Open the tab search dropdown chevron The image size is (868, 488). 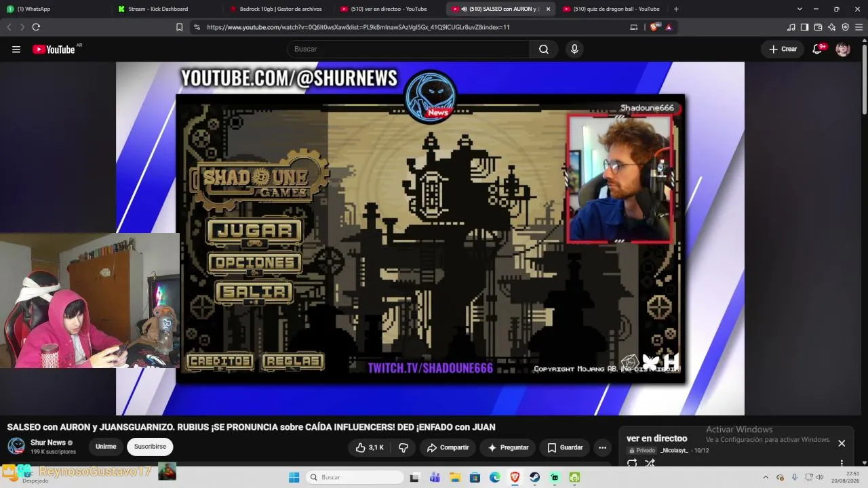point(800,9)
